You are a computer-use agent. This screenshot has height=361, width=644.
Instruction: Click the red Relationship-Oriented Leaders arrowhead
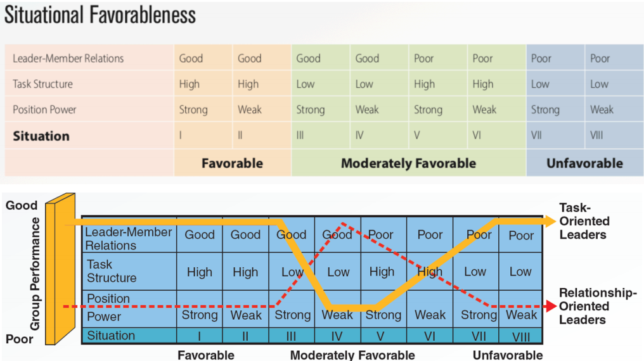(x=551, y=306)
